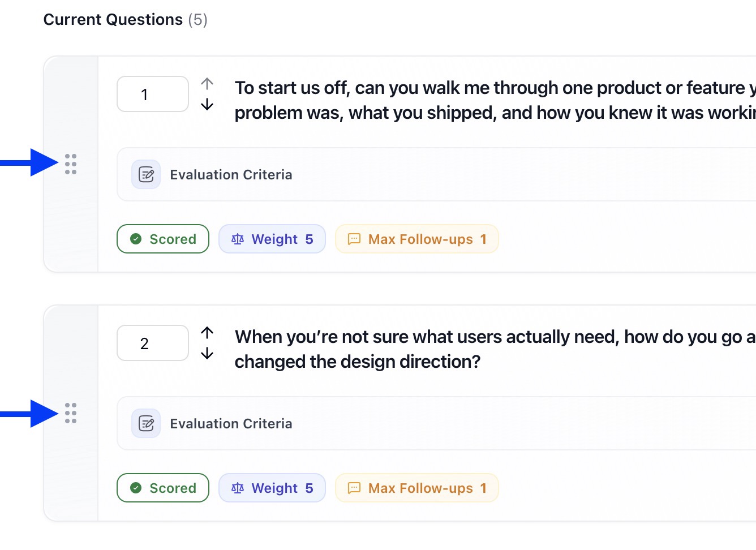Expand Evaluation Criteria for question 1
The width and height of the screenshot is (756, 550).
point(231,175)
